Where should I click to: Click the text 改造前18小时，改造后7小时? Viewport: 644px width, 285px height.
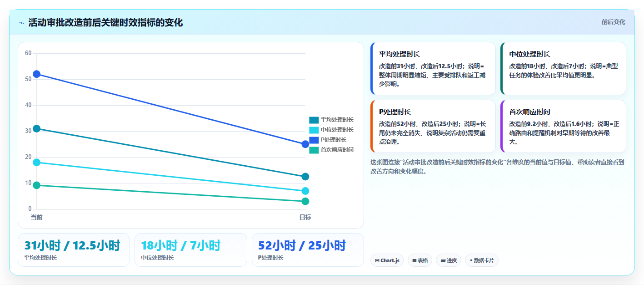(545, 66)
